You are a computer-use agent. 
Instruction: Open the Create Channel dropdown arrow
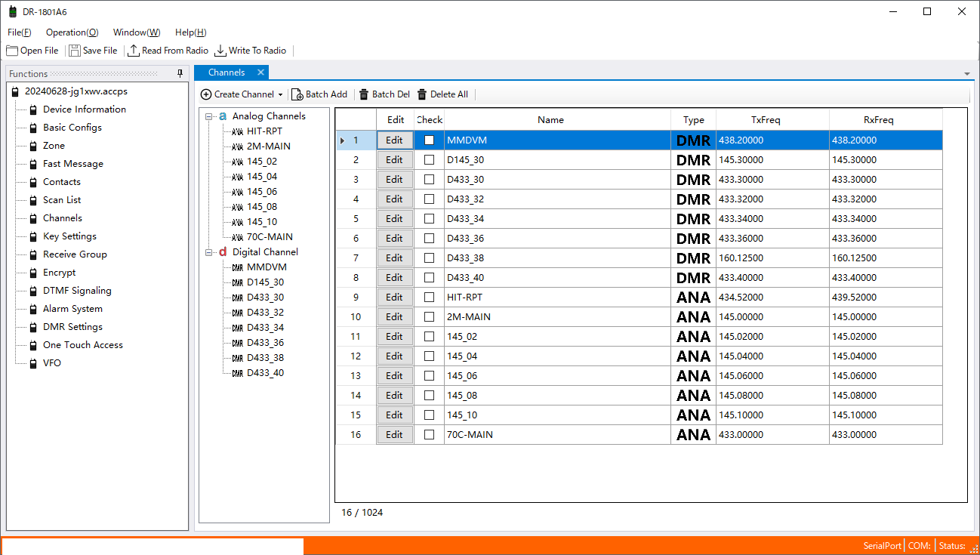(281, 94)
